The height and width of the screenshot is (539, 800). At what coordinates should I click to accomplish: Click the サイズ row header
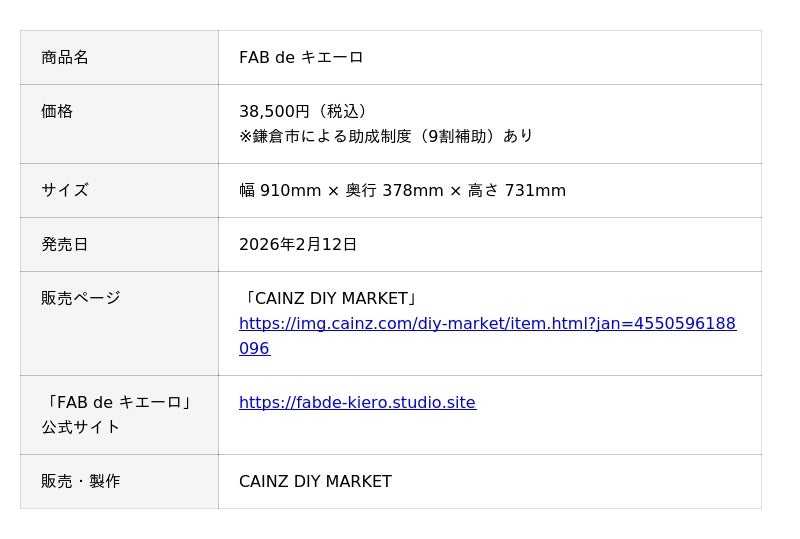pyautogui.click(x=65, y=190)
